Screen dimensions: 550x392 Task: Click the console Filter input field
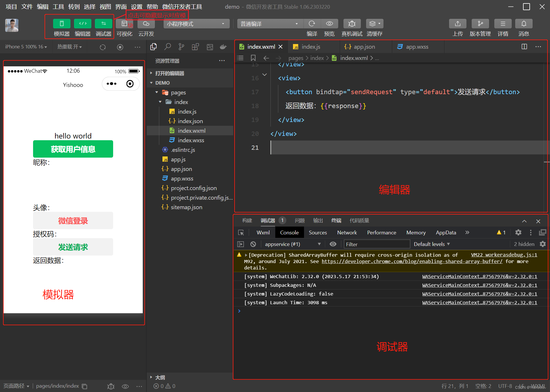click(377, 244)
